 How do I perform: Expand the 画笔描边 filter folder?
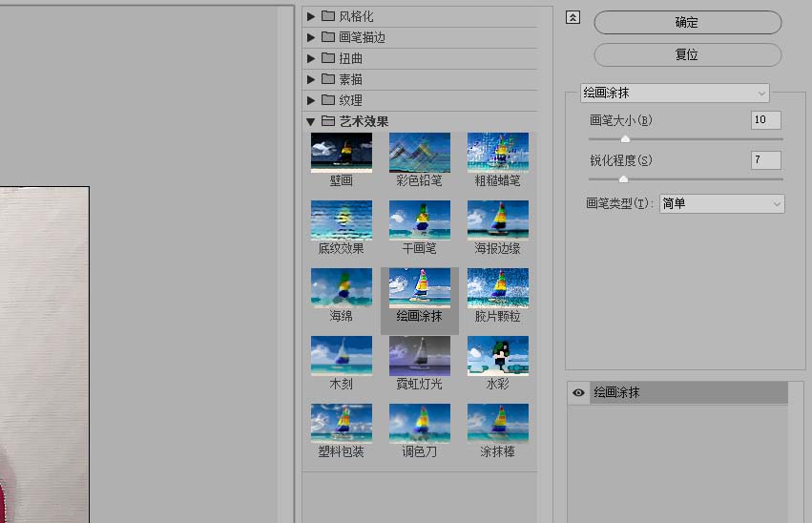[311, 37]
